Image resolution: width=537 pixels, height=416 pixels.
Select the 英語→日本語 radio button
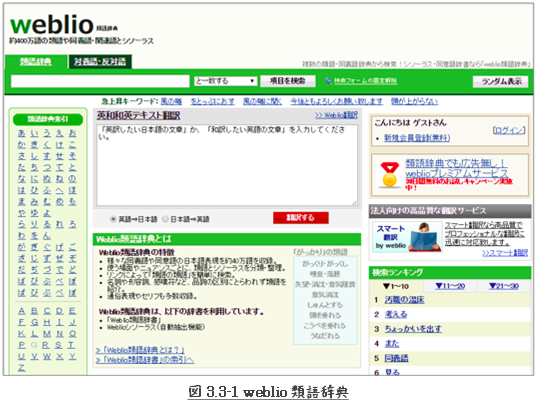tap(113, 219)
